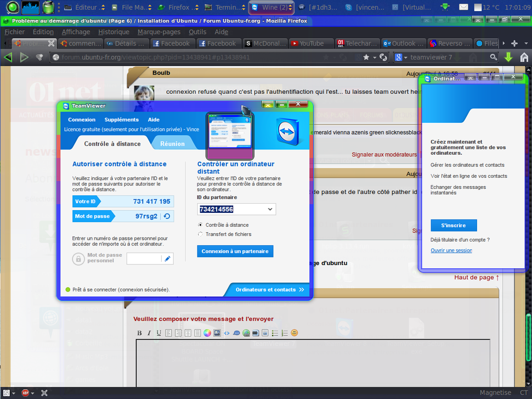Click Signaler aux modérateurs link
Viewport: 532px width, 399px height.
click(384, 155)
